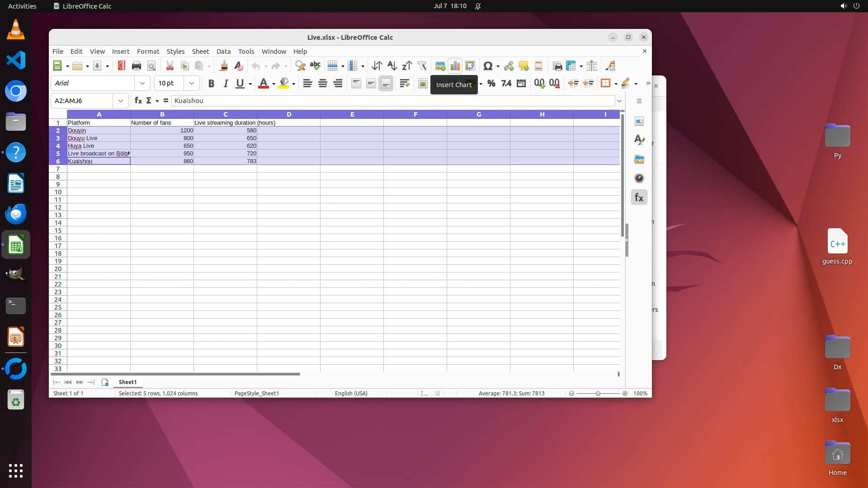
Task: Click the Insert Chart toolbar icon
Action: 455,66
